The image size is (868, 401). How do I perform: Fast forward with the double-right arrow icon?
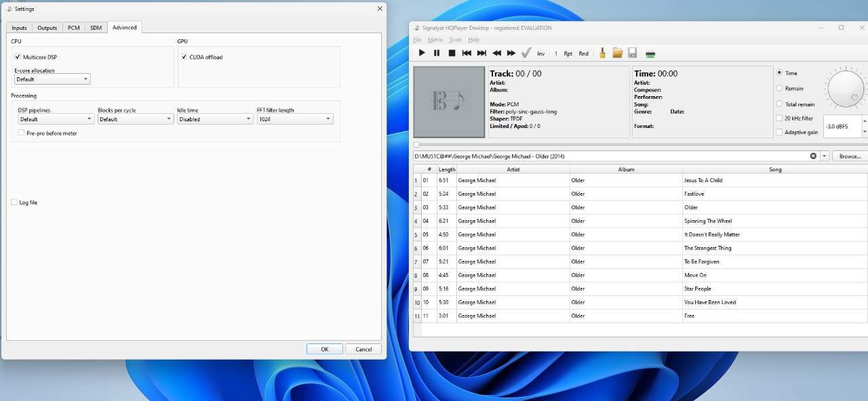pos(511,53)
